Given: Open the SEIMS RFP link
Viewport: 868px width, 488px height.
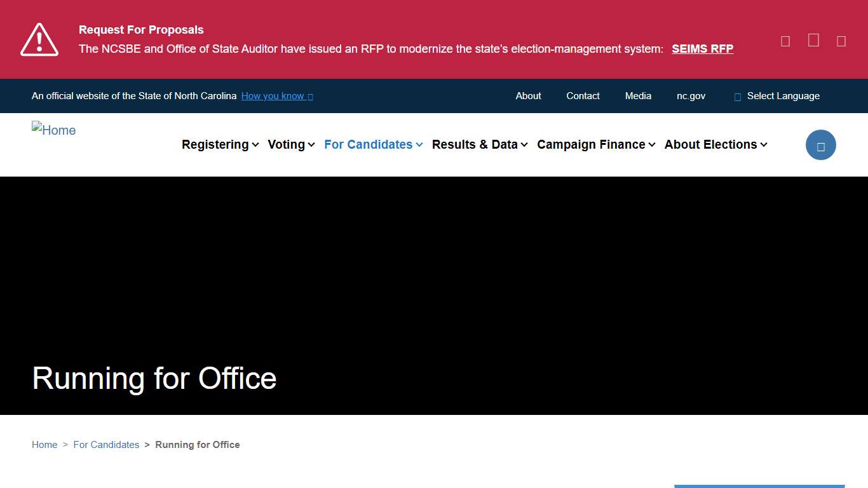Looking at the screenshot, I should point(702,48).
